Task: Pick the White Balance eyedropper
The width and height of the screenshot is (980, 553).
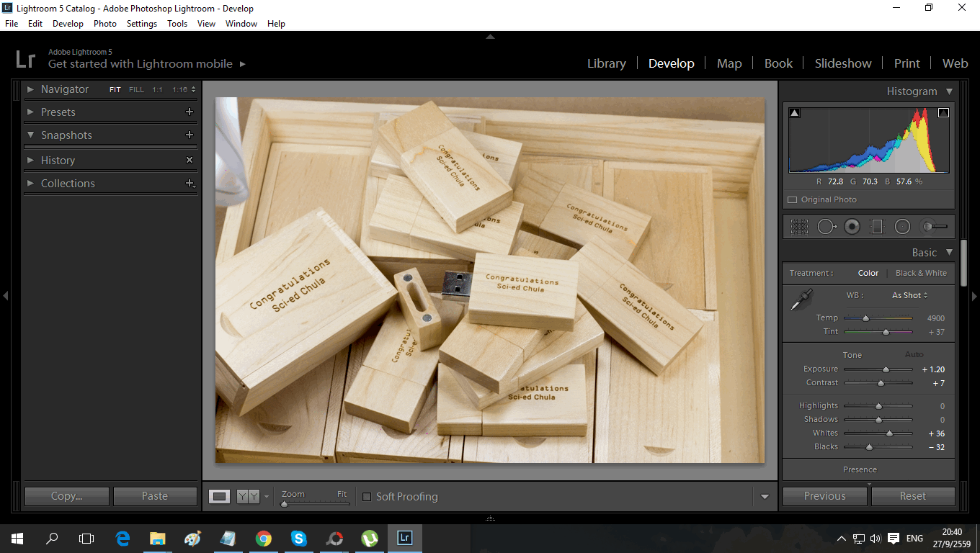Action: 801,300
